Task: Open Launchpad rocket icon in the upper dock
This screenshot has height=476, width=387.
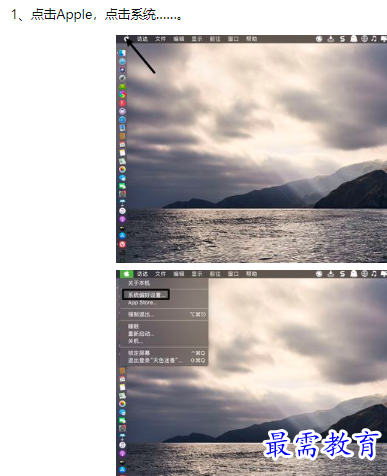Action: tap(122, 78)
